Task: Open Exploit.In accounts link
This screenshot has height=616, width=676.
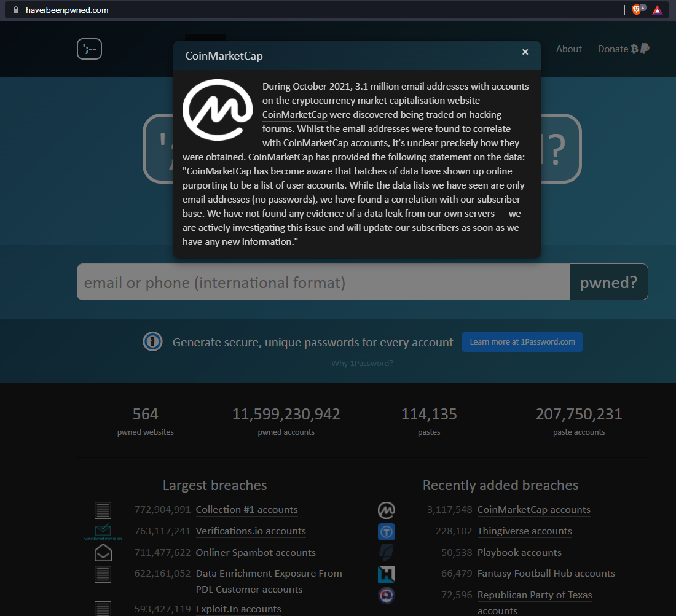Action: click(x=238, y=609)
